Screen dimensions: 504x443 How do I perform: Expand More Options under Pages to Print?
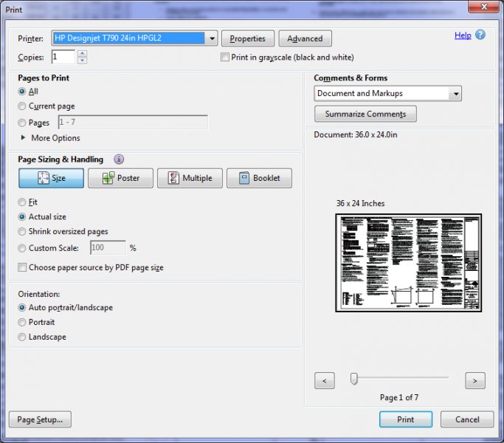pyautogui.click(x=51, y=138)
